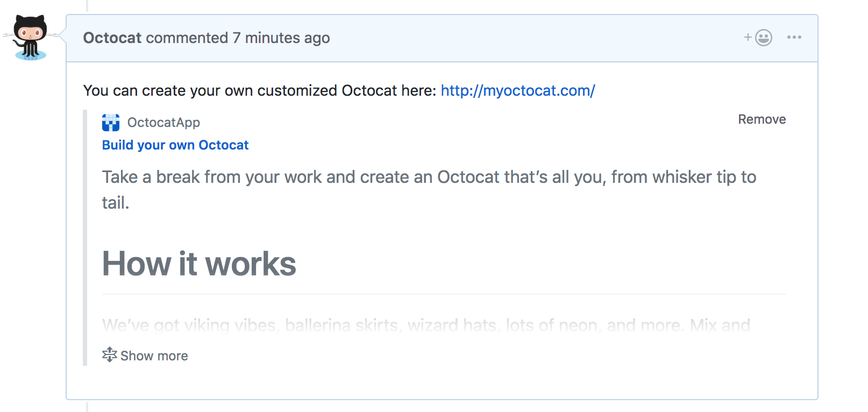
Task: Click the Show more unfold arrows icon
Action: [x=109, y=354]
